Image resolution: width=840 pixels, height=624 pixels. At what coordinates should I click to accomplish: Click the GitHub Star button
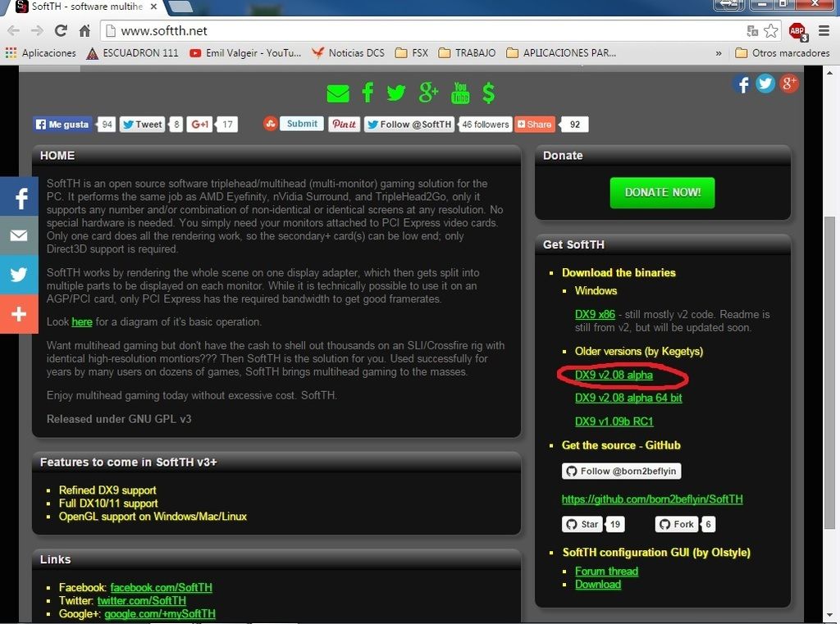coord(582,525)
